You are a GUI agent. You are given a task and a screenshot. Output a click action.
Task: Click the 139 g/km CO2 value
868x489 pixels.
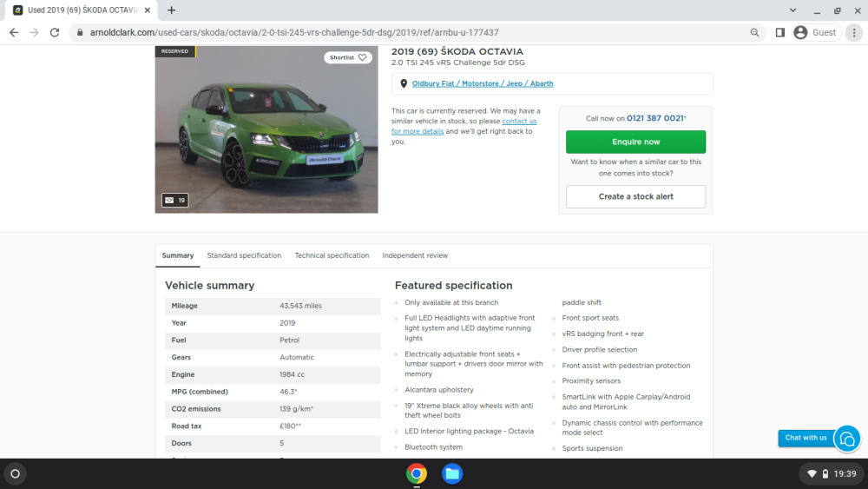pyautogui.click(x=296, y=409)
